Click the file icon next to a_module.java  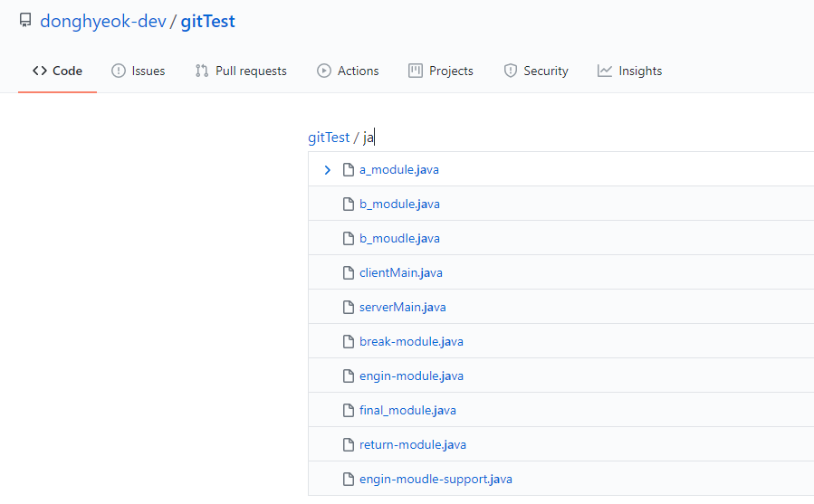point(349,170)
